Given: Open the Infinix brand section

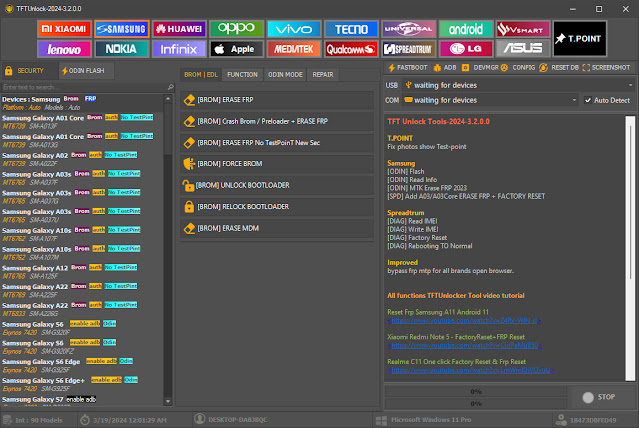Looking at the screenshot, I should click(x=179, y=49).
